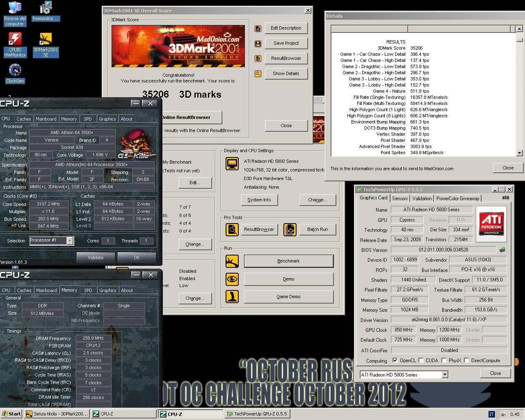Viewport: 525px width, 420px height.
Task: Launch CPUID HWMonitor desktop icon
Action: click(x=15, y=45)
